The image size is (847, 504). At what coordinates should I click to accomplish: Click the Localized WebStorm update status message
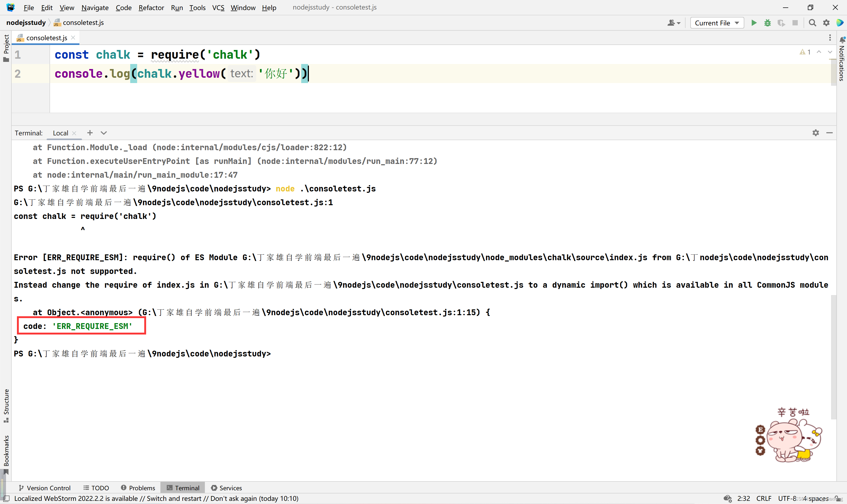[156, 498]
